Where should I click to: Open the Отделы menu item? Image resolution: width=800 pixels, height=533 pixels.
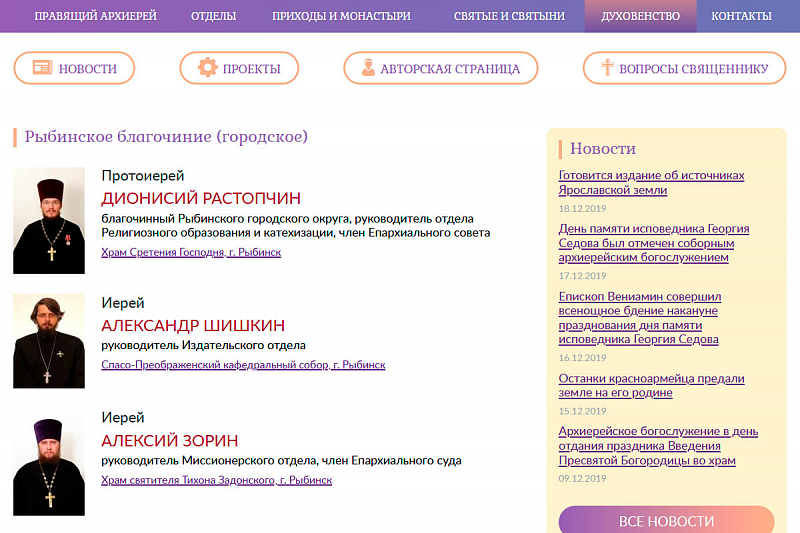pos(213,16)
